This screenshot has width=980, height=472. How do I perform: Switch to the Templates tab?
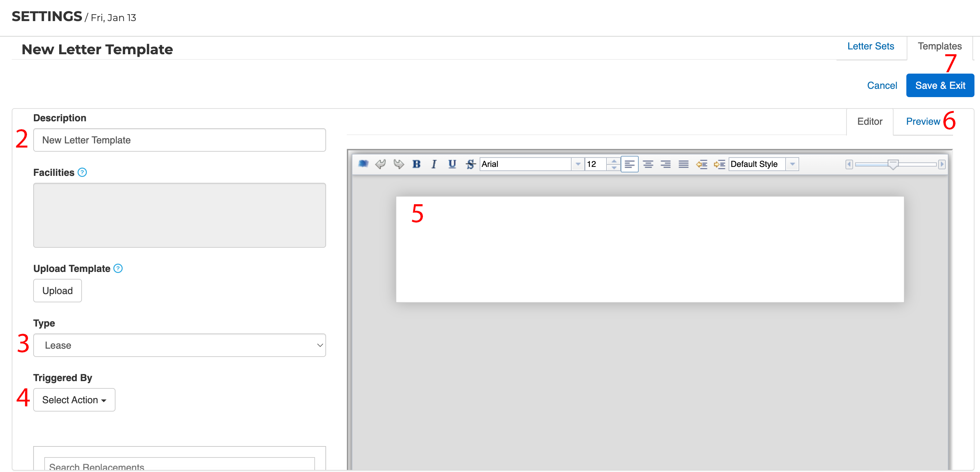(x=939, y=46)
